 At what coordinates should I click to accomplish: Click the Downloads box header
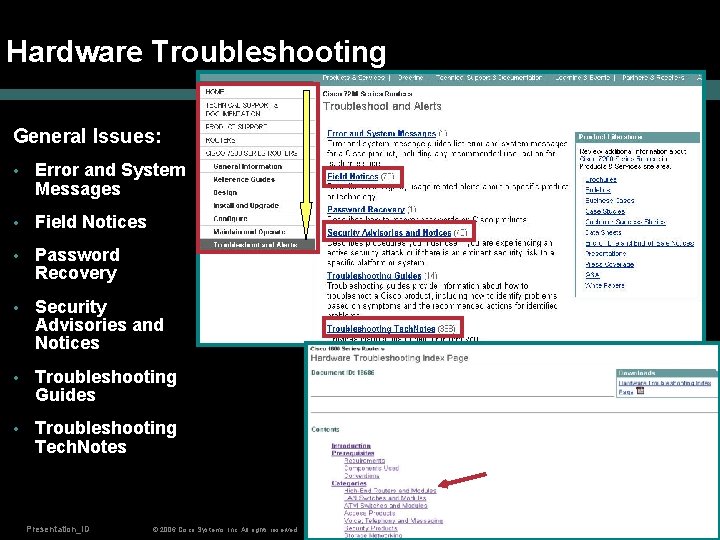(x=666, y=373)
